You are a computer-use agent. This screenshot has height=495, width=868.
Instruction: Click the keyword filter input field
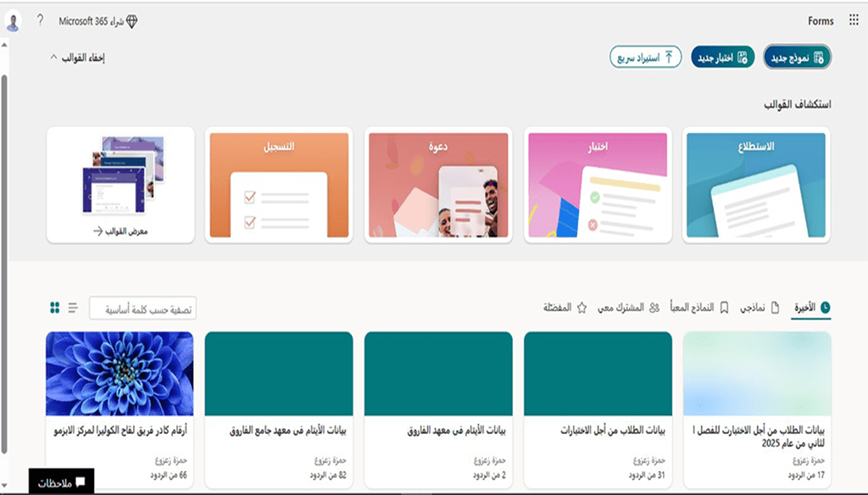(142, 309)
